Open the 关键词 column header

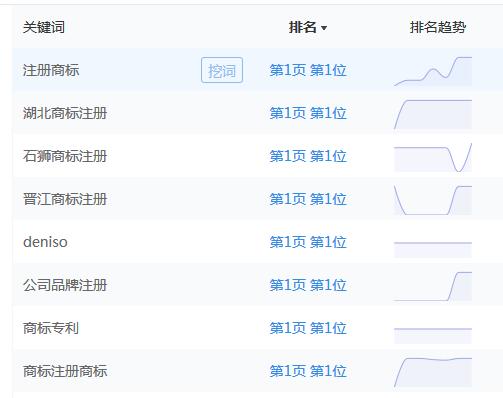[44, 27]
